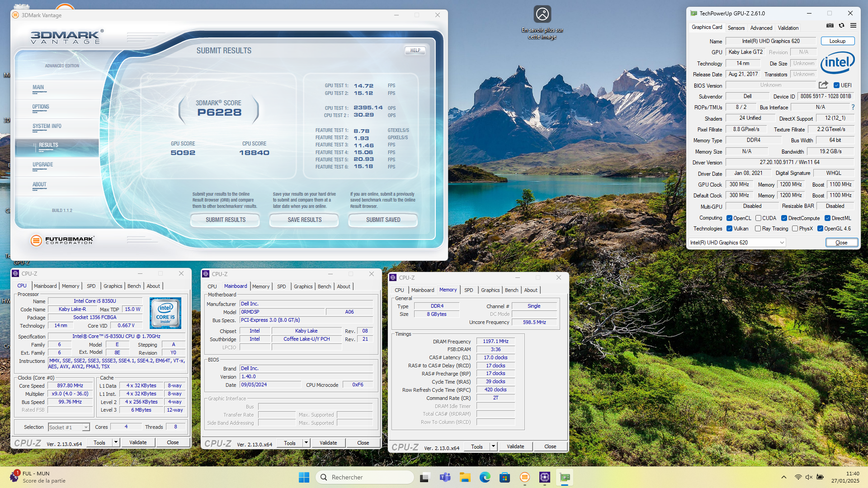Click the taskbar Rechercher search box
This screenshot has width=868, height=488.
click(365, 477)
